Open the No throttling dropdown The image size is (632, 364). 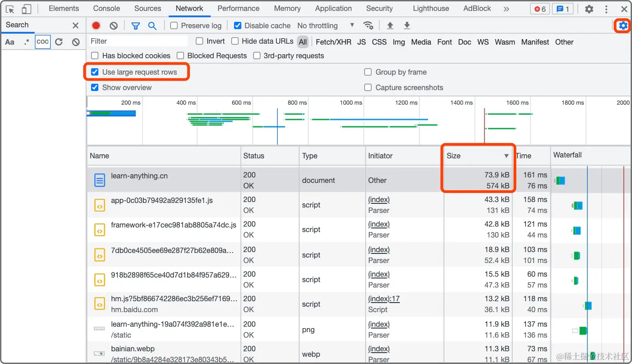326,26
